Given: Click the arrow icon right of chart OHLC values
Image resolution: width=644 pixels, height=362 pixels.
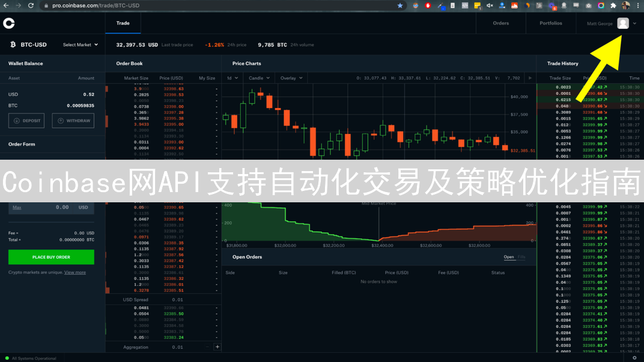Looking at the screenshot, I should pyautogui.click(x=530, y=78).
